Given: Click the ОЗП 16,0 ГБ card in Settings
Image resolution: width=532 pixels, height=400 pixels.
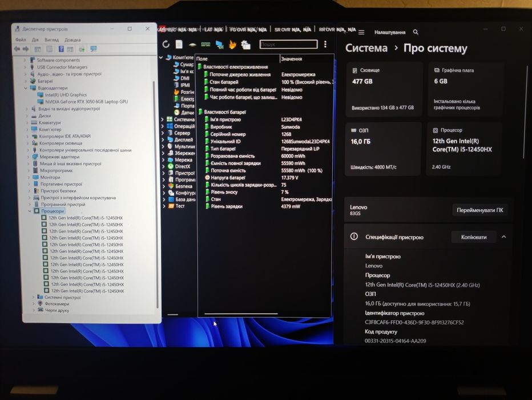Looking at the screenshot, I should 384,149.
